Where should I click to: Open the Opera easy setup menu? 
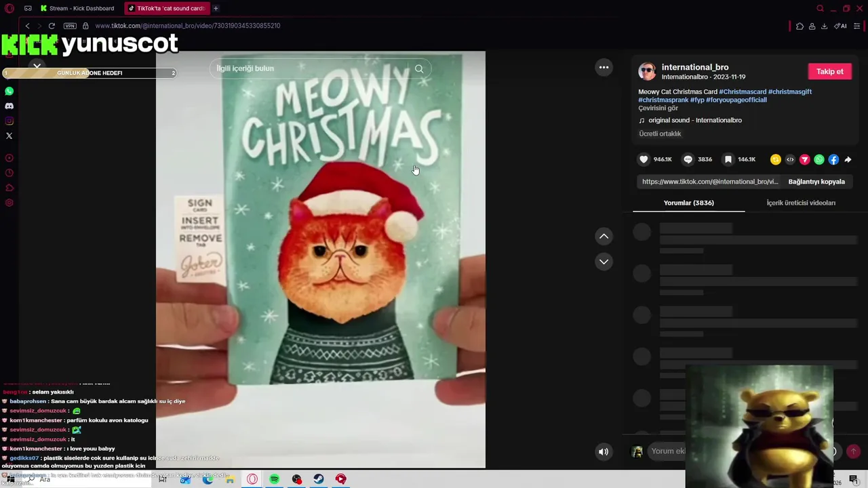857,26
